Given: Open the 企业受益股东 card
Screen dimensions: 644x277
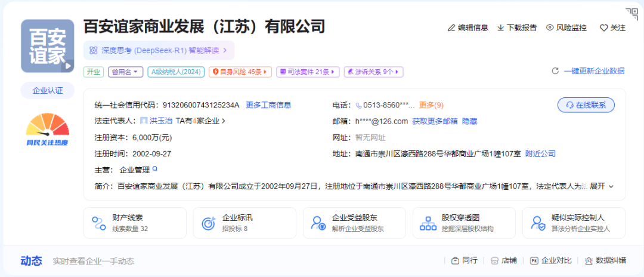Looking at the screenshot, I should click(354, 223).
